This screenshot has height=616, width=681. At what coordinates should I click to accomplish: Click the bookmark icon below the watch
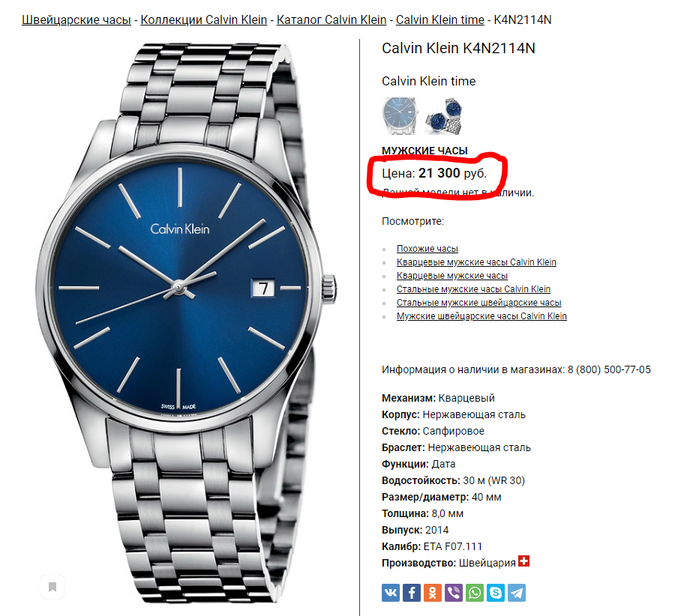(52, 587)
